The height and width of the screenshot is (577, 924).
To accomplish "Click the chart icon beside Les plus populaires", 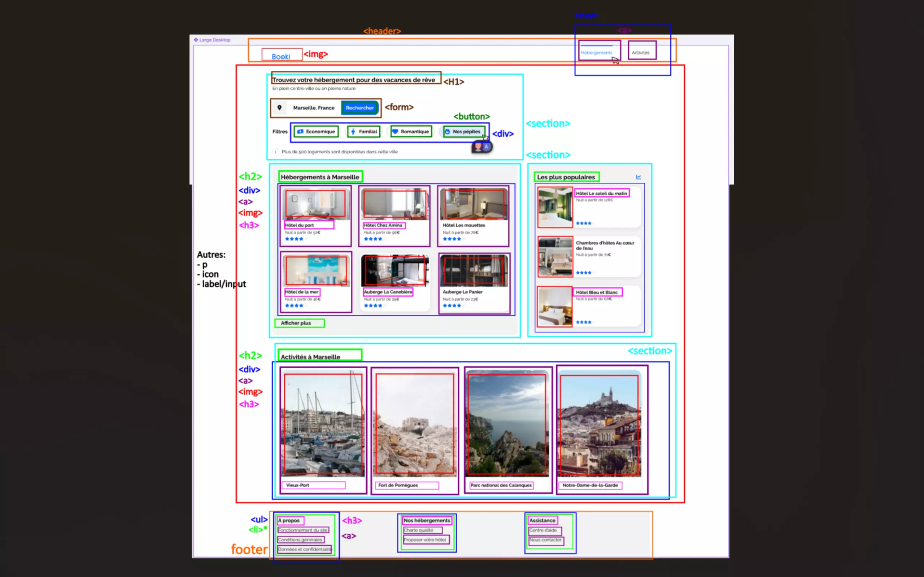I will pyautogui.click(x=638, y=177).
